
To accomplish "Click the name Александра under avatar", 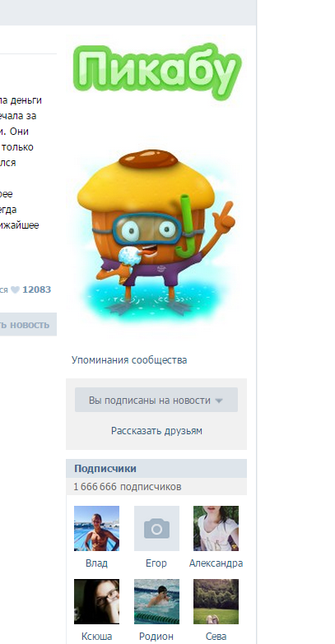I will tap(216, 563).
